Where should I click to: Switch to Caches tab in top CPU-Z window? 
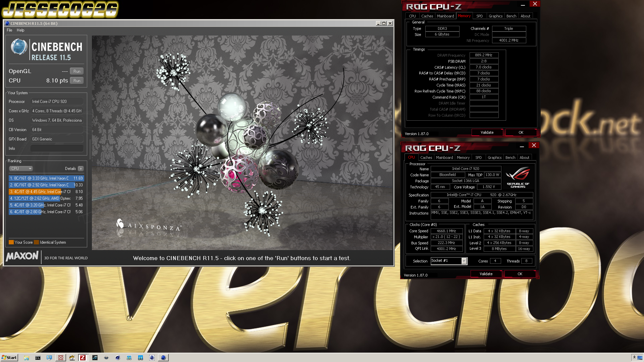427,16
